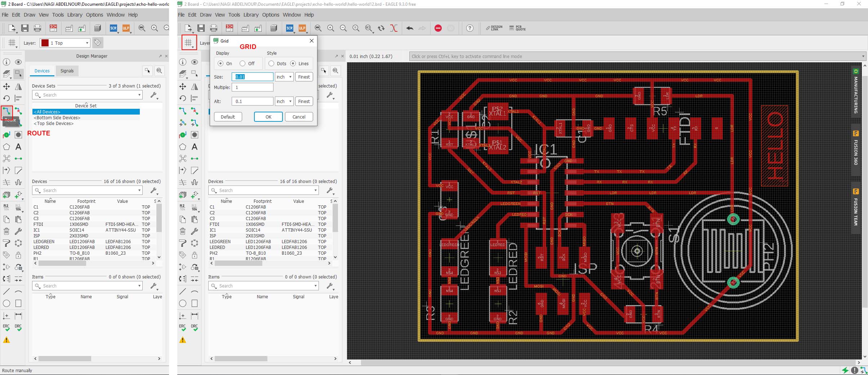Image resolution: width=868 pixels, height=375 pixels.
Task: Click Finest next to the Size field
Action: pos(304,77)
